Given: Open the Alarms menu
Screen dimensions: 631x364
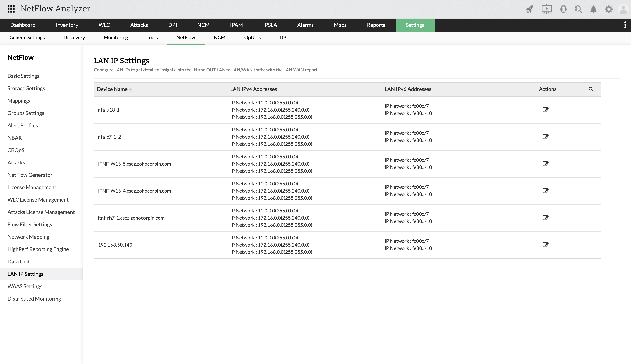Looking at the screenshot, I should [305, 25].
